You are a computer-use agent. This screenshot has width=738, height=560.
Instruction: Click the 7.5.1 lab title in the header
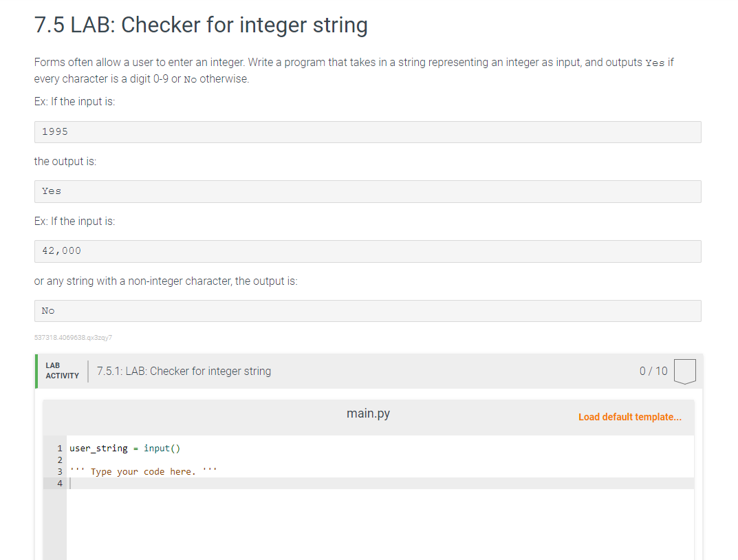coord(182,371)
